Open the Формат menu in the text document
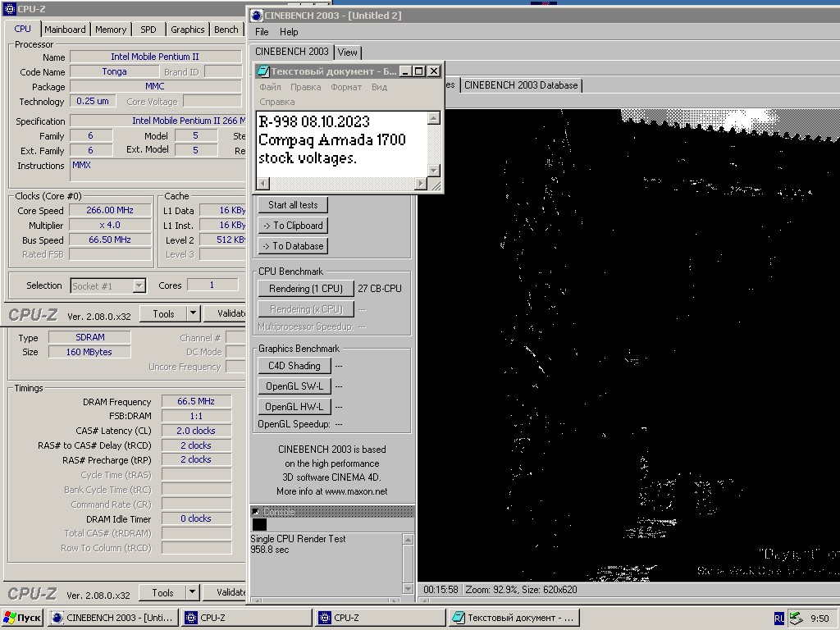The width and height of the screenshot is (840, 630). coord(346,87)
